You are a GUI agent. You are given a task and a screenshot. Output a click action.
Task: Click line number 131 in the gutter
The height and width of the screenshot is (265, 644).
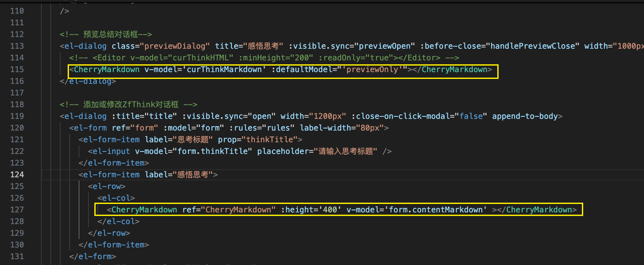pyautogui.click(x=17, y=257)
